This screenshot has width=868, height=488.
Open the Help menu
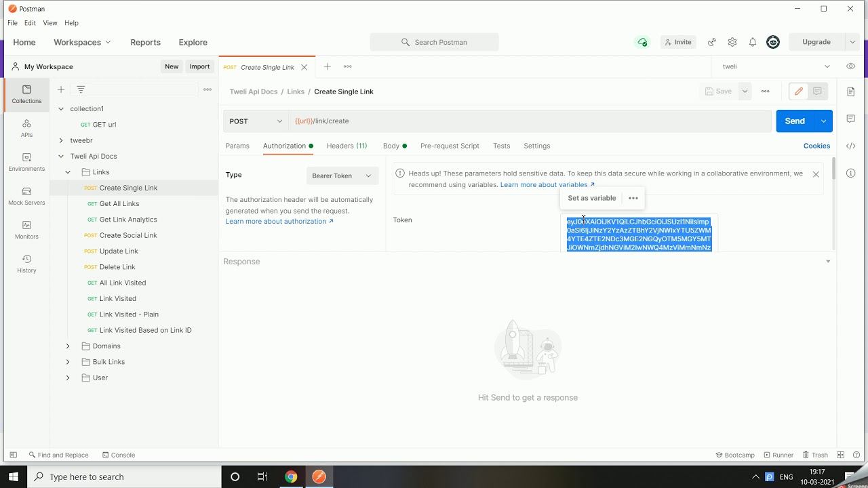[71, 23]
